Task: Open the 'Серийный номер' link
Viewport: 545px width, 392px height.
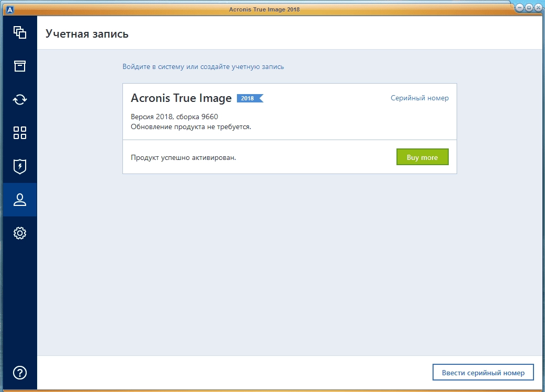Action: [x=419, y=98]
